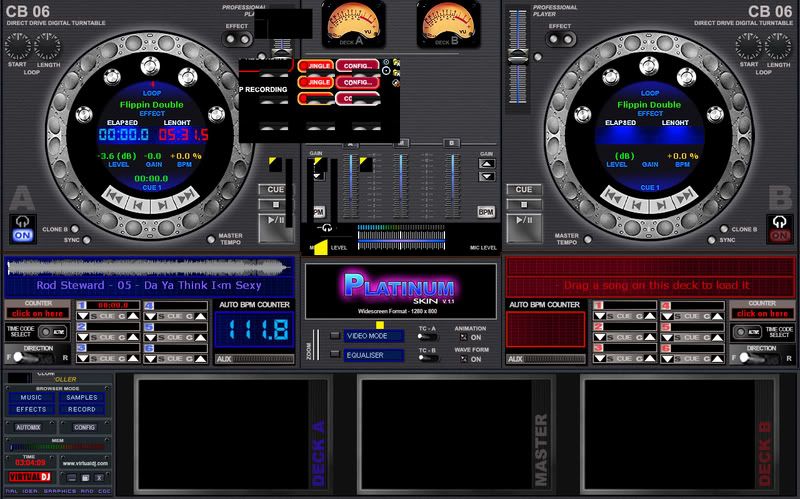Turn on Deck A headphone monitor ON button
The image size is (800, 499).
click(x=22, y=235)
